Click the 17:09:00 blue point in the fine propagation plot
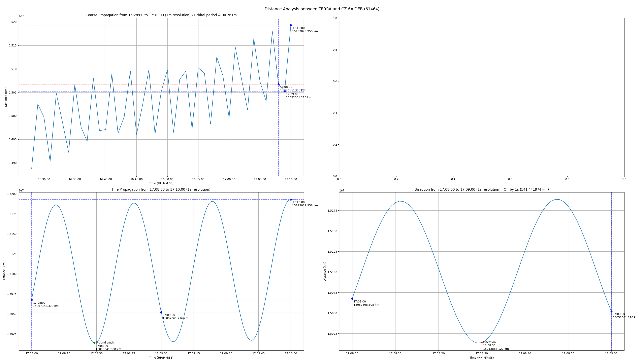 click(x=161, y=312)
